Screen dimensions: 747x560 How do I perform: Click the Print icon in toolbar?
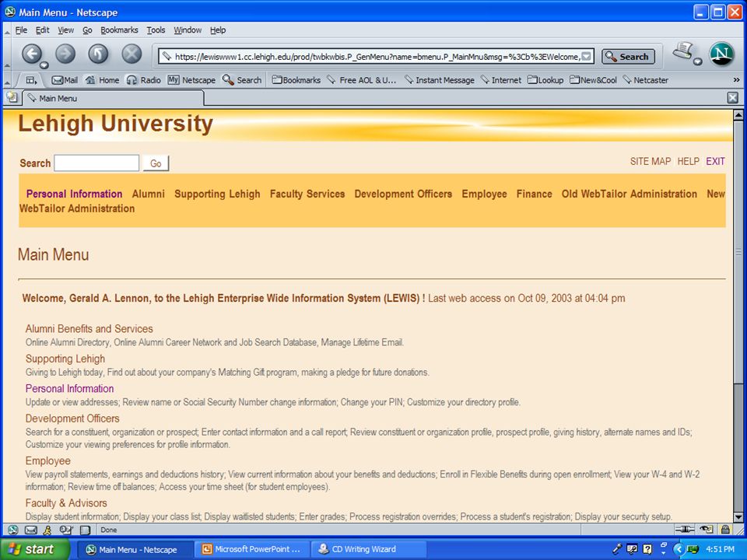(x=682, y=51)
